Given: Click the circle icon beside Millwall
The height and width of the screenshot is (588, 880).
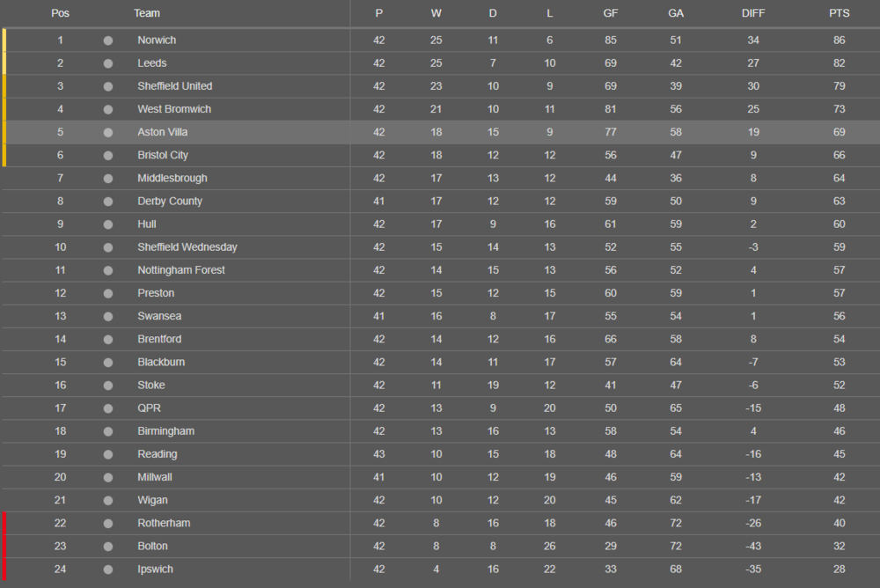Looking at the screenshot, I should coord(108,477).
